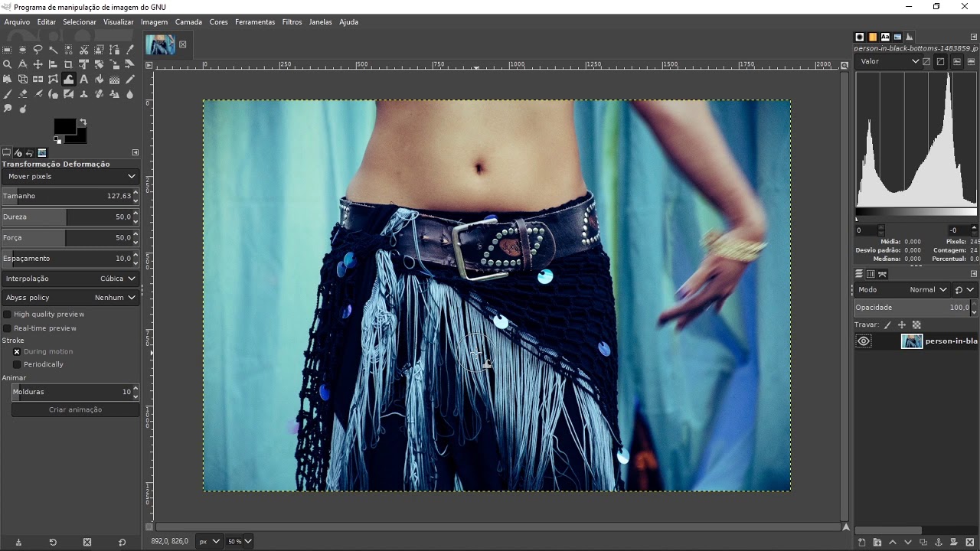Open the Filtros menu
Screen dimensions: 980x551
(x=292, y=21)
